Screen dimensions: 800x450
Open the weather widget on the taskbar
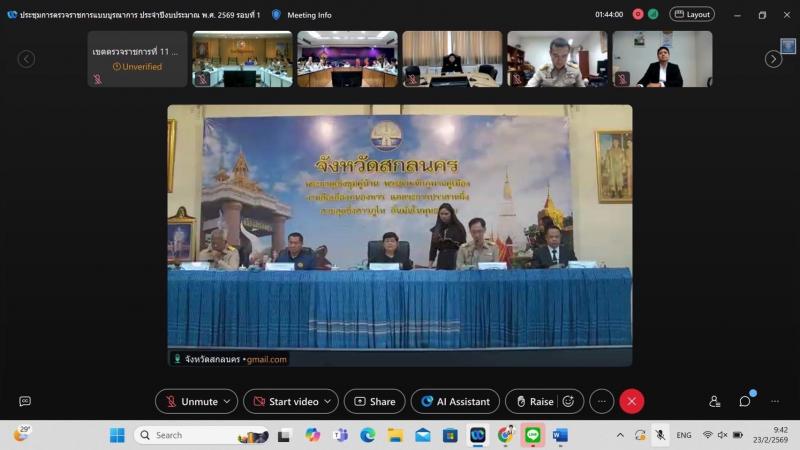21,434
